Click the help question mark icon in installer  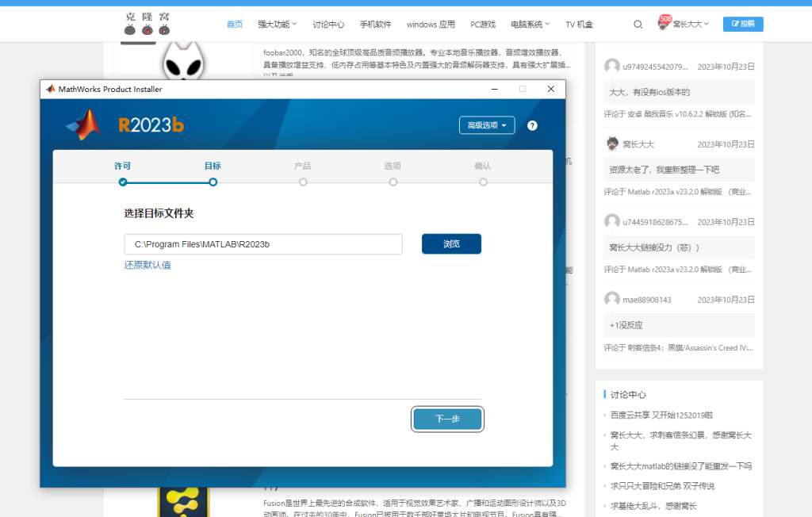532,125
